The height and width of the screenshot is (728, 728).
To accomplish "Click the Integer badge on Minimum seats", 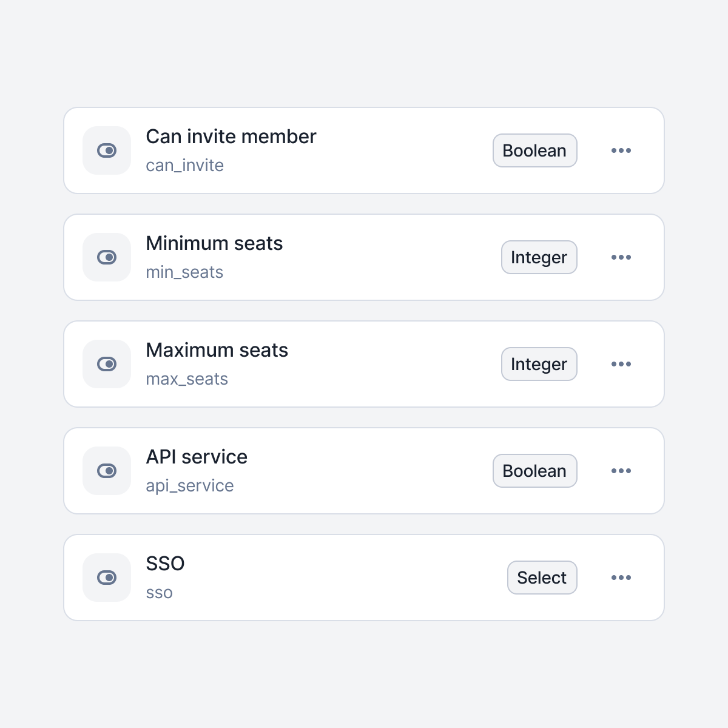I will 539,257.
